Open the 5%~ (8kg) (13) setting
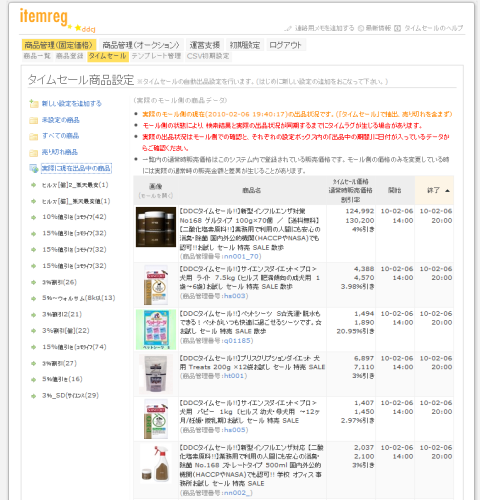Screen dimensions: 480x500 (x=79, y=298)
